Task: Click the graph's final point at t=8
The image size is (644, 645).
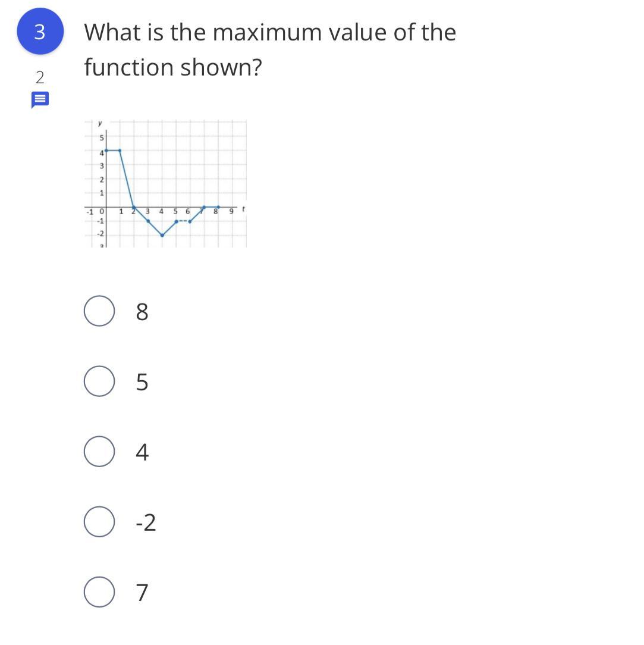Action: [x=218, y=207]
